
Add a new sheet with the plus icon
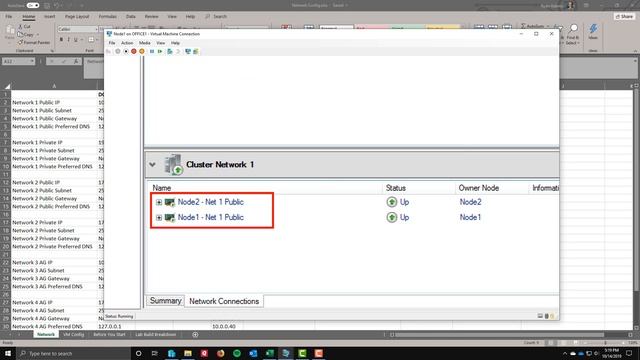(195, 335)
